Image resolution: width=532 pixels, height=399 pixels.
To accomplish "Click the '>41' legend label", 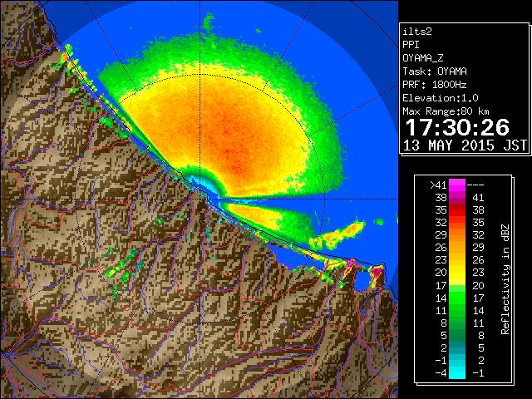I will coord(438,185).
